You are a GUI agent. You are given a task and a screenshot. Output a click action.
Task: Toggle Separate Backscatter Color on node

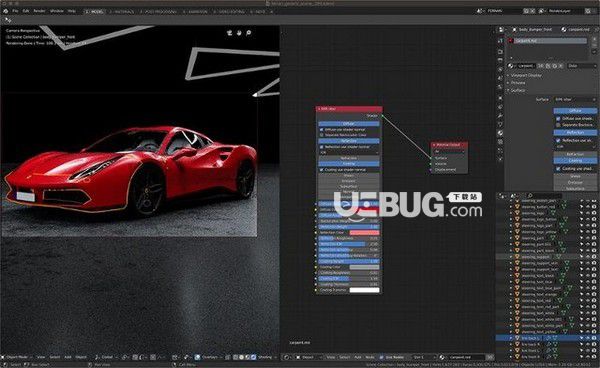tap(321, 135)
